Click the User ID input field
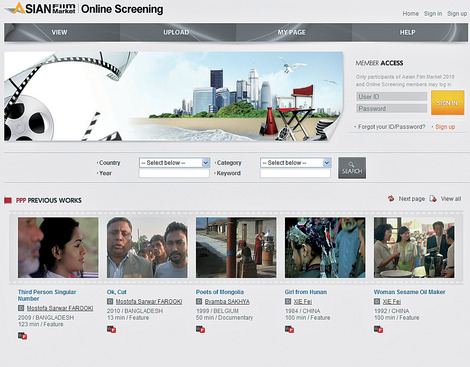This screenshot has width=470, height=367. coord(391,97)
